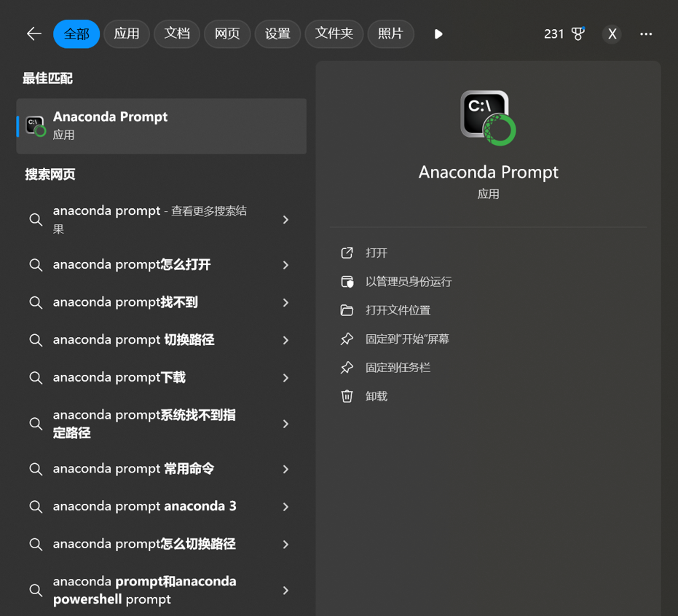This screenshot has height=616, width=678.
Task: Choose 打开文件位置
Action: 398,310
